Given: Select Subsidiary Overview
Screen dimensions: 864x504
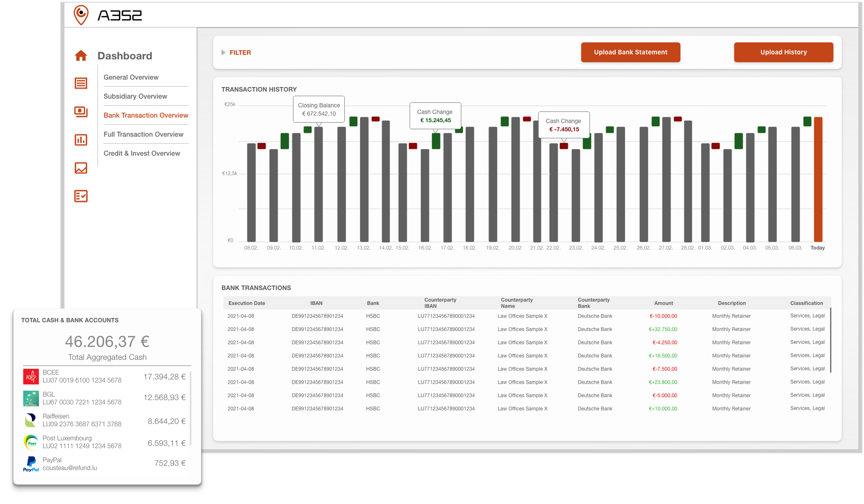Looking at the screenshot, I should pos(135,96).
